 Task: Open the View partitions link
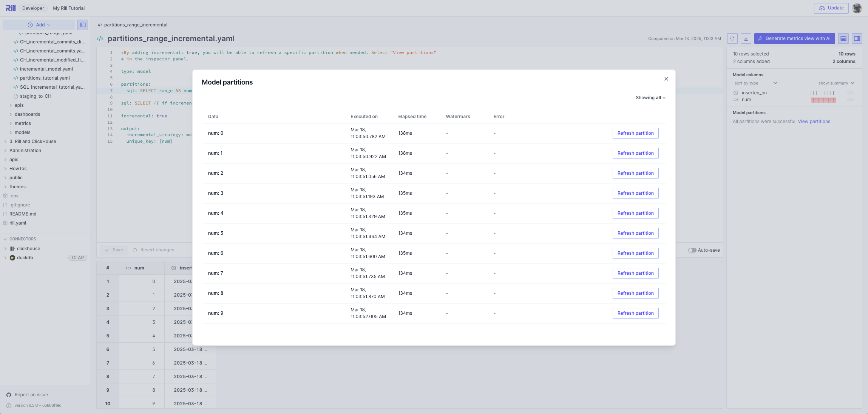(x=814, y=121)
